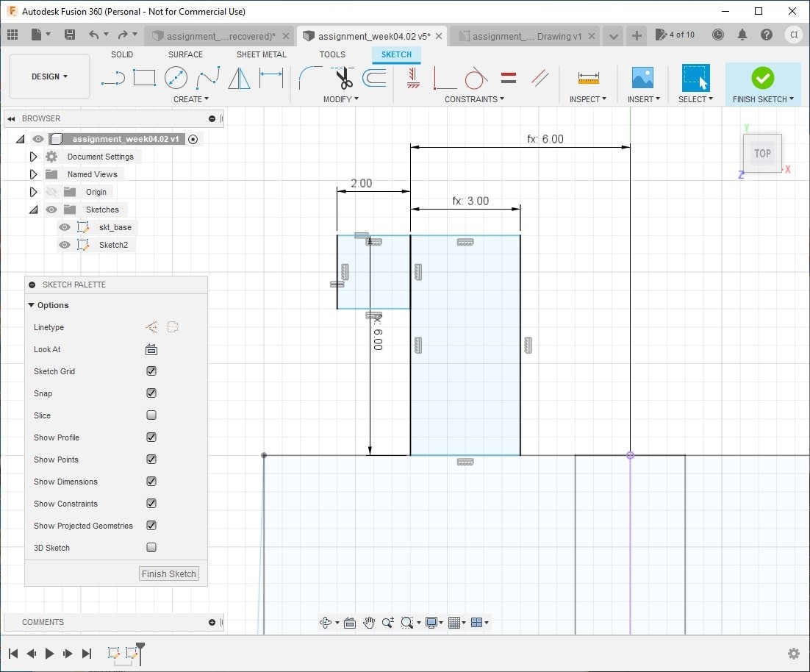This screenshot has height=672, width=810.
Task: Switch to the SHEET METAL tab
Action: click(x=262, y=54)
